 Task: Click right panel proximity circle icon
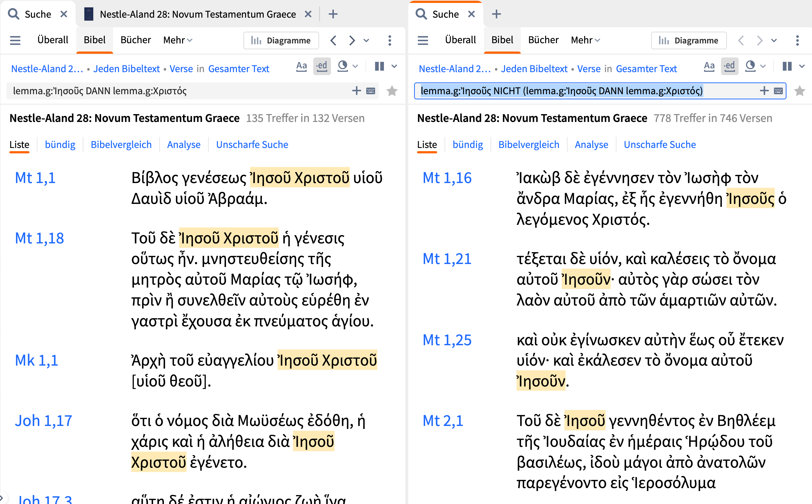(x=750, y=66)
